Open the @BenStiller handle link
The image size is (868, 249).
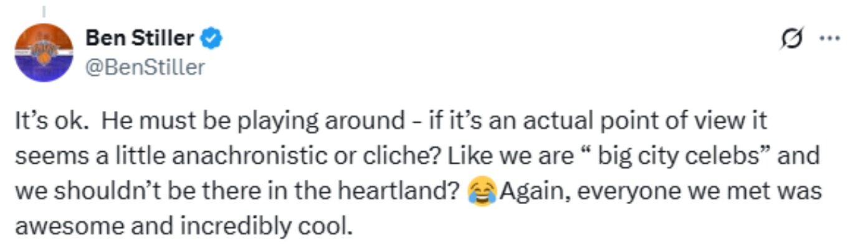tap(145, 67)
